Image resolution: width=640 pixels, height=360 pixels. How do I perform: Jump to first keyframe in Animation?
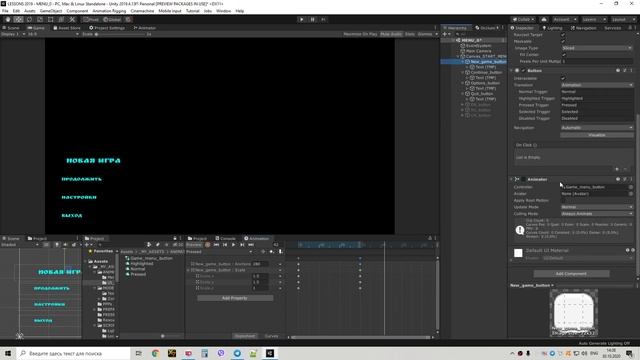[216, 244]
